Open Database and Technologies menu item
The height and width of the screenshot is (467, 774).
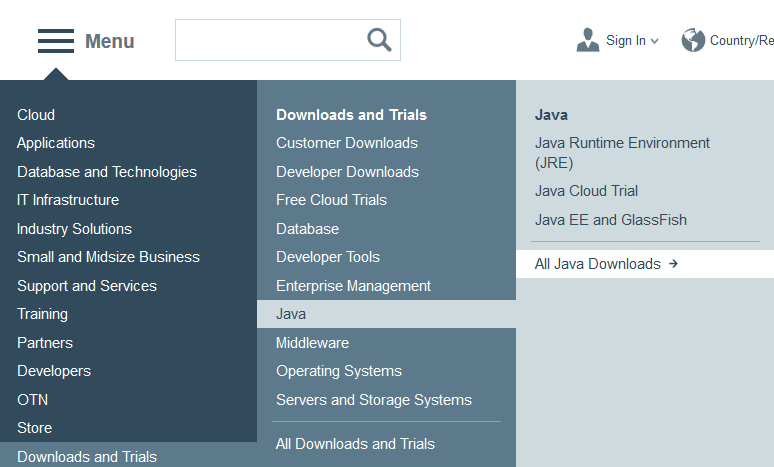[107, 172]
